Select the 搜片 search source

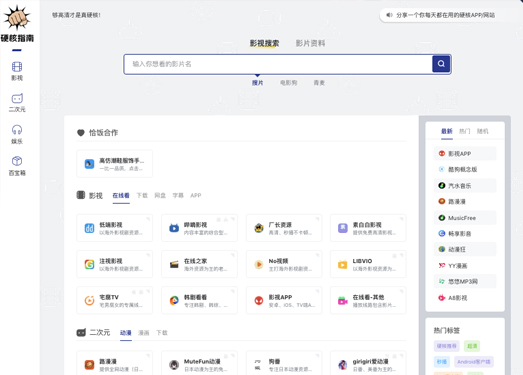tap(257, 83)
